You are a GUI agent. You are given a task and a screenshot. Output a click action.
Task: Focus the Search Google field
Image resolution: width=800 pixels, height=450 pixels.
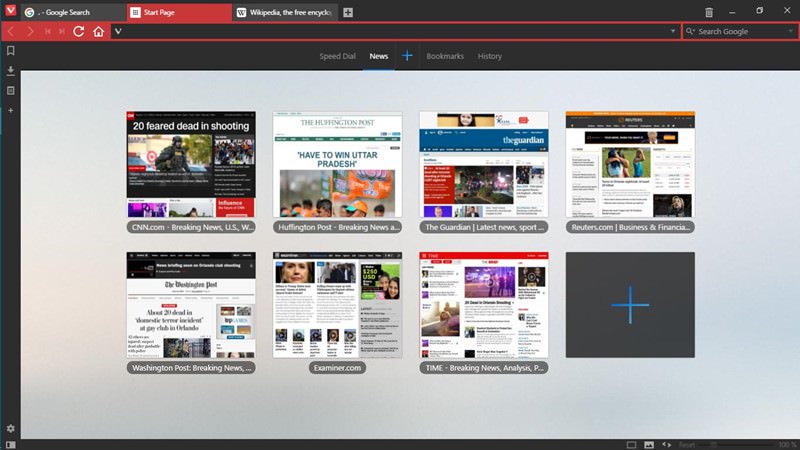click(x=741, y=32)
